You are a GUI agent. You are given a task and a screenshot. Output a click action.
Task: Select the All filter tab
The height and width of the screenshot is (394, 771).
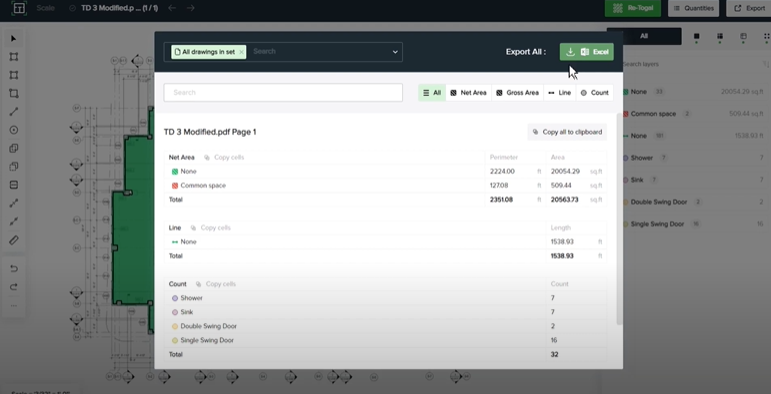(432, 92)
